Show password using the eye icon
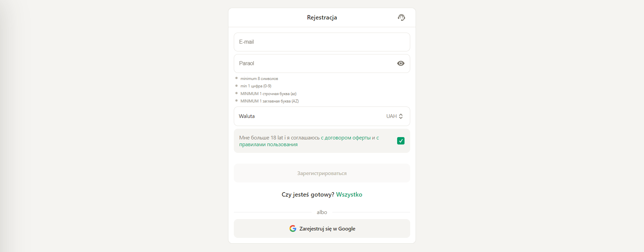644x252 pixels. [400, 64]
